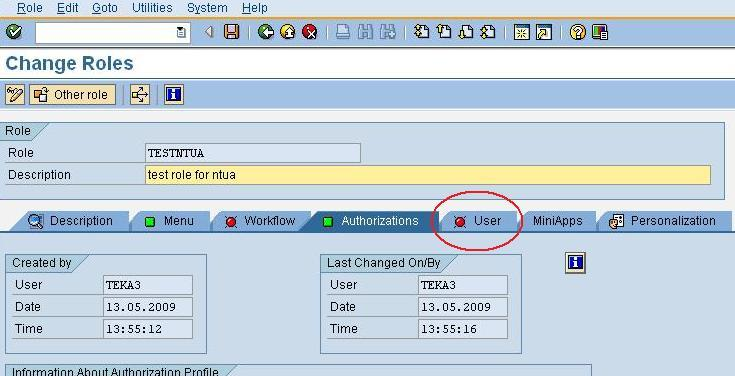Open Customize local layout icon
Screen dimensions: 735x376
(600, 32)
